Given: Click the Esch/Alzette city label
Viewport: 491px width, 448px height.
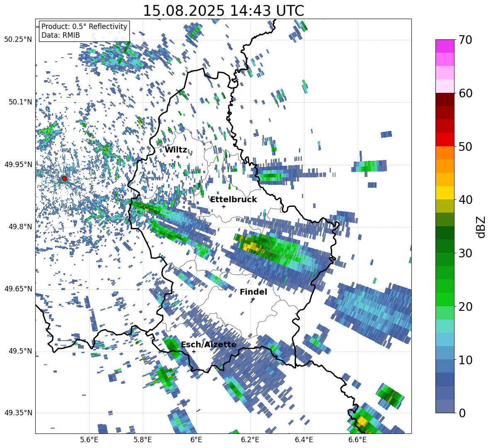Looking at the screenshot, I should click(x=209, y=344).
